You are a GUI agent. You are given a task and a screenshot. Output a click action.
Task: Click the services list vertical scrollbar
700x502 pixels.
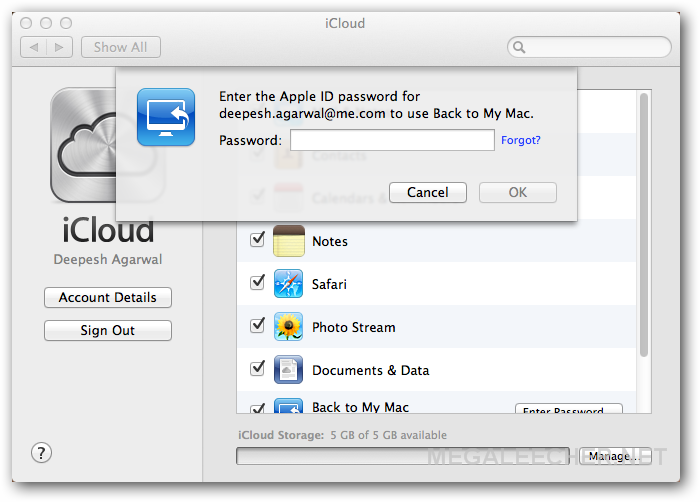pos(644,226)
